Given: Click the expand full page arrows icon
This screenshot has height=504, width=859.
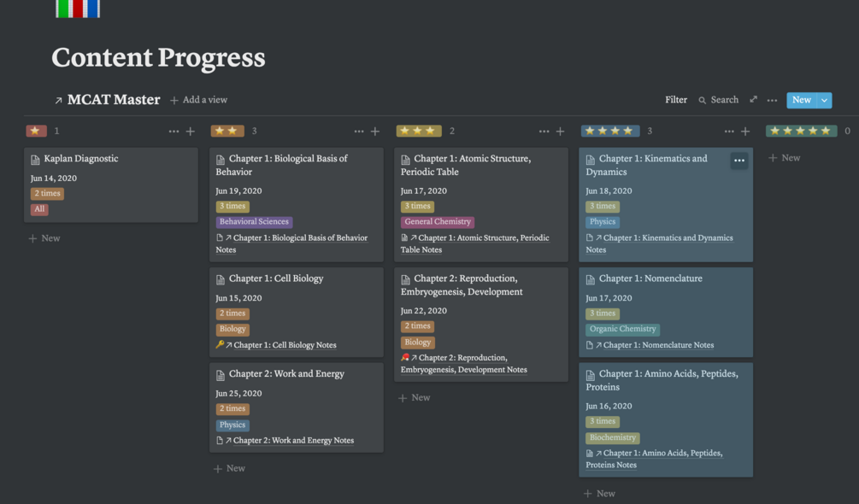Looking at the screenshot, I should coord(753,100).
